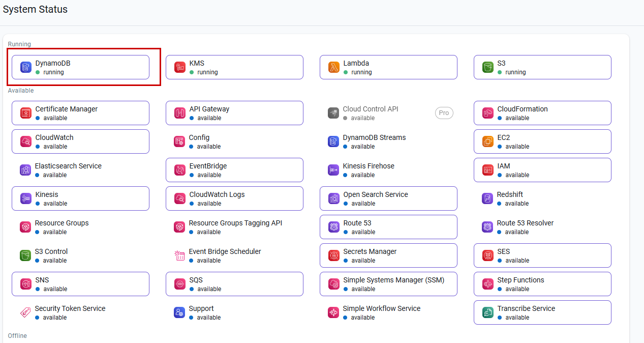This screenshot has height=343, width=644.
Task: Open the Certificate Manager card
Action: [x=80, y=113]
